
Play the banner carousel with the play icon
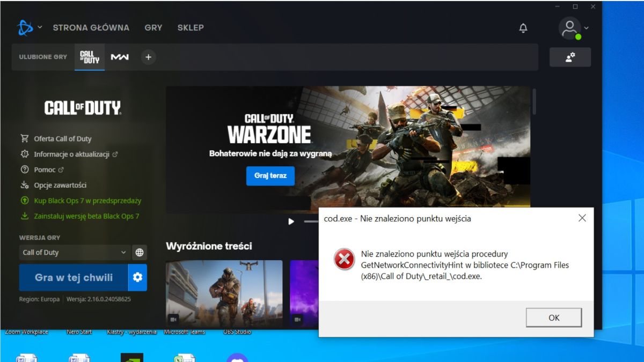click(x=291, y=221)
